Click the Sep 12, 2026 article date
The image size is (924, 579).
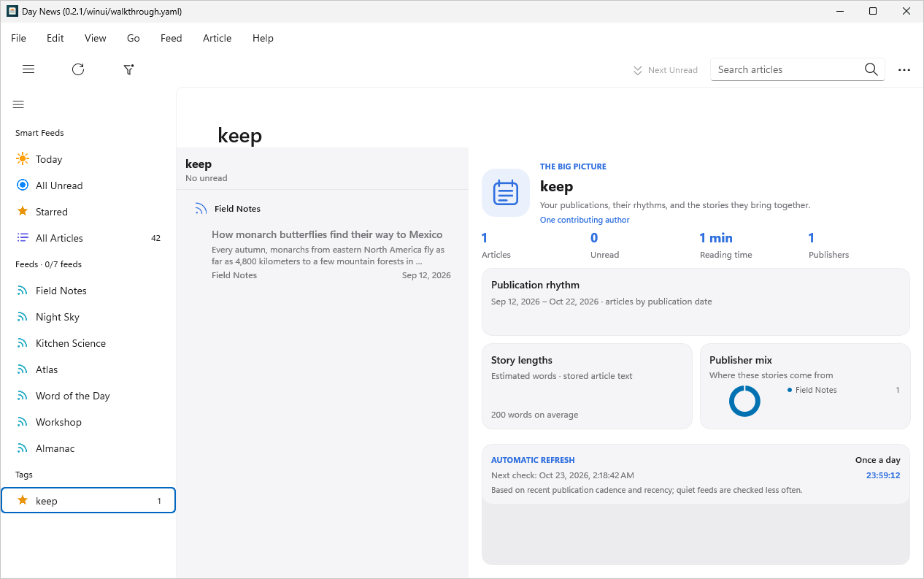tap(426, 275)
